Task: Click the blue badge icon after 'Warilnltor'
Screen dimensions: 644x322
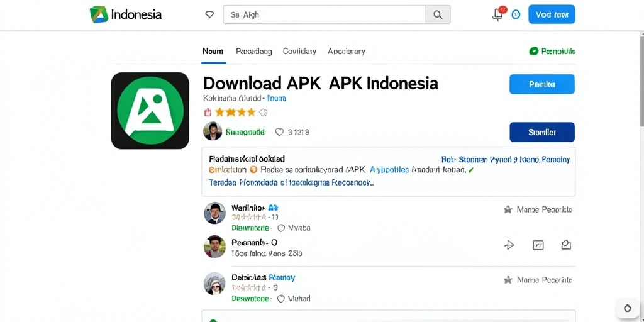Action: (x=273, y=208)
